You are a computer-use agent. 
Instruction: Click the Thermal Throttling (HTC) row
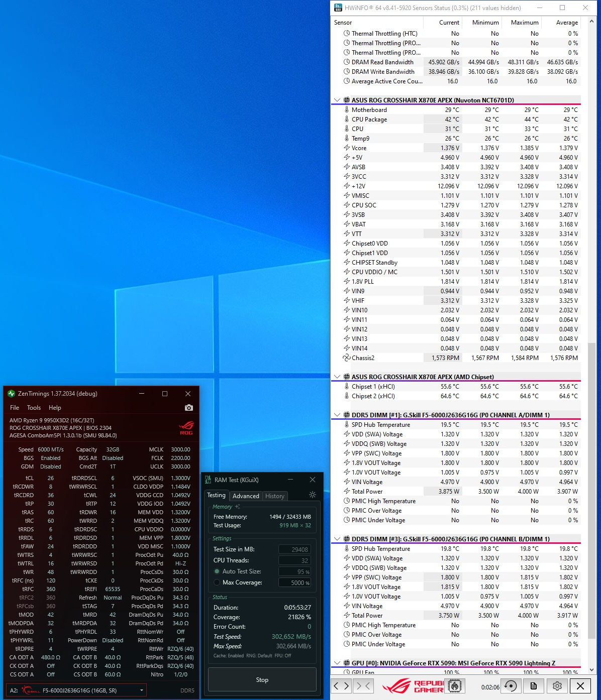point(456,34)
